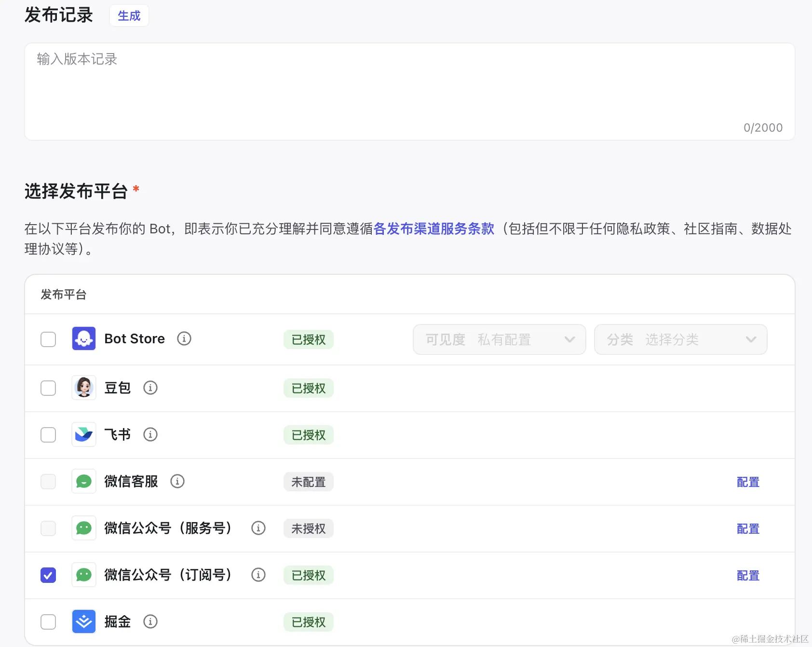Click 配置 link for 微信公众号（订阅号）
Image resolution: width=812 pixels, height=647 pixels.
pos(748,576)
